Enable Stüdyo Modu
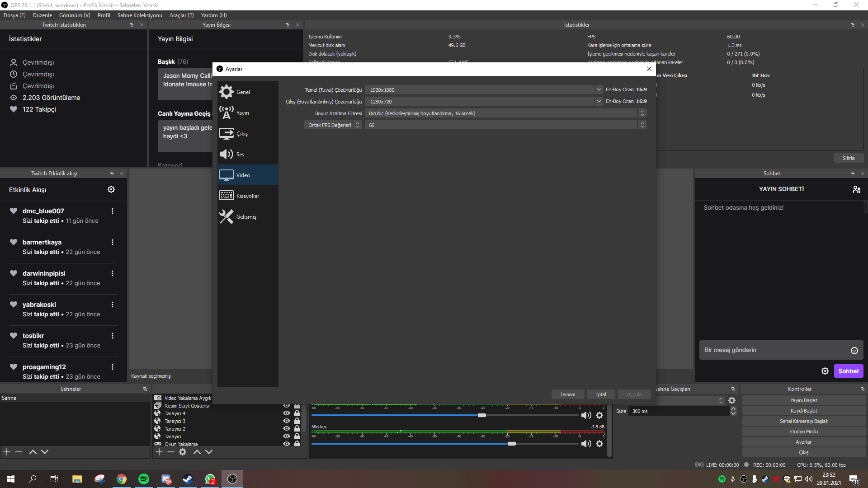The image size is (868, 488). [x=803, y=432]
